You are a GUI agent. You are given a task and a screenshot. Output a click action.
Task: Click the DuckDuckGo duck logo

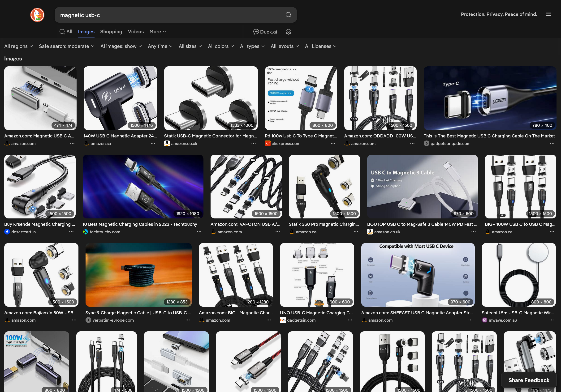click(x=37, y=15)
